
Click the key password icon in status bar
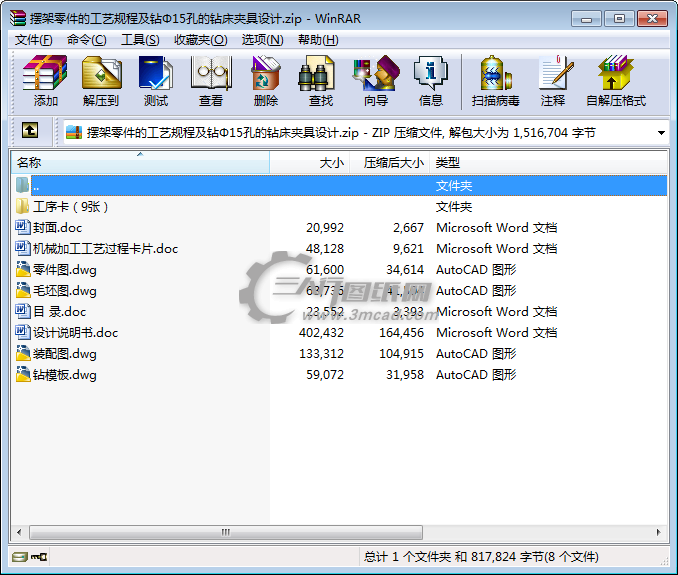39,556
